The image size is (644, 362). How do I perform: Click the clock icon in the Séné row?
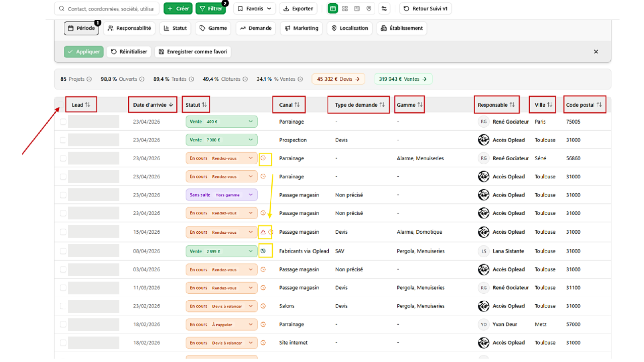[x=263, y=158]
